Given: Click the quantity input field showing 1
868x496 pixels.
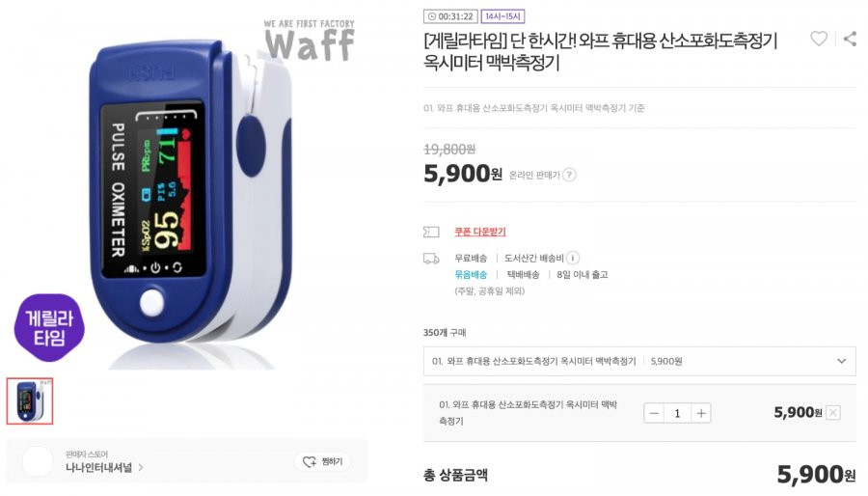Looking at the screenshot, I should click(x=678, y=414).
